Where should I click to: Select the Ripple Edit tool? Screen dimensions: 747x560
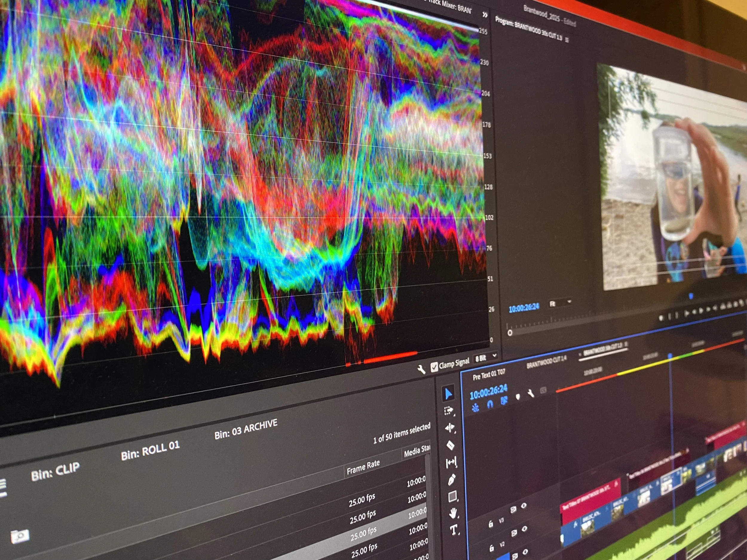point(450,428)
